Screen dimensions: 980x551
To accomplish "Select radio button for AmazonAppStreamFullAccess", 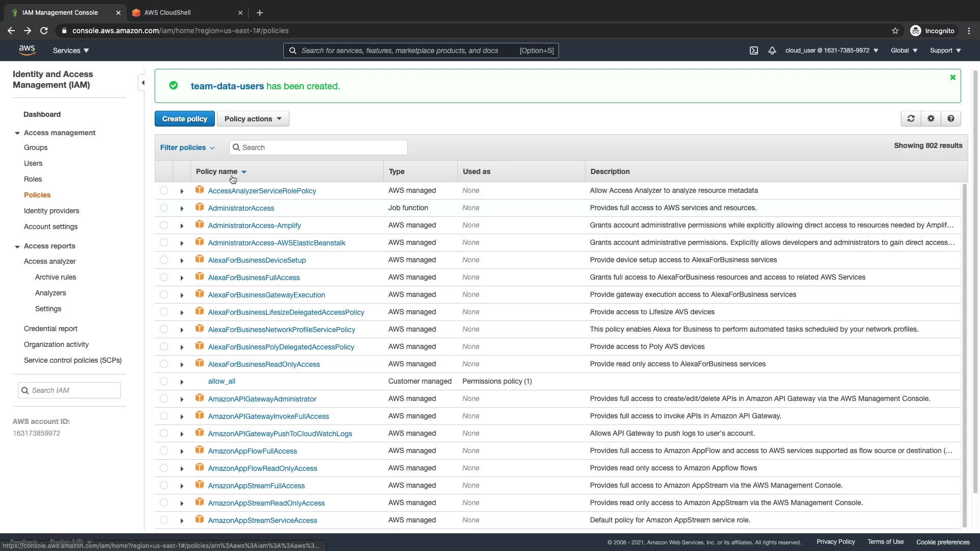I will click(x=163, y=485).
